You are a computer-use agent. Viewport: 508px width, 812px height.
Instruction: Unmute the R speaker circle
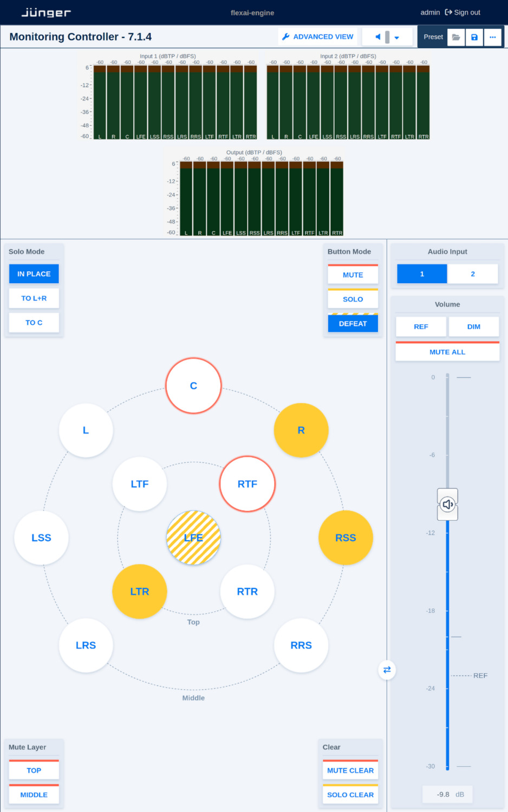tap(301, 430)
